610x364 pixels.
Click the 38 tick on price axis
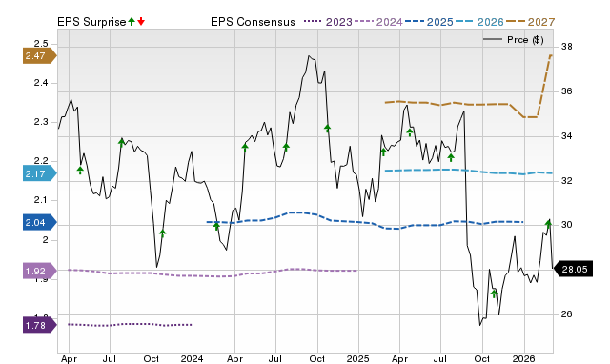567,47
